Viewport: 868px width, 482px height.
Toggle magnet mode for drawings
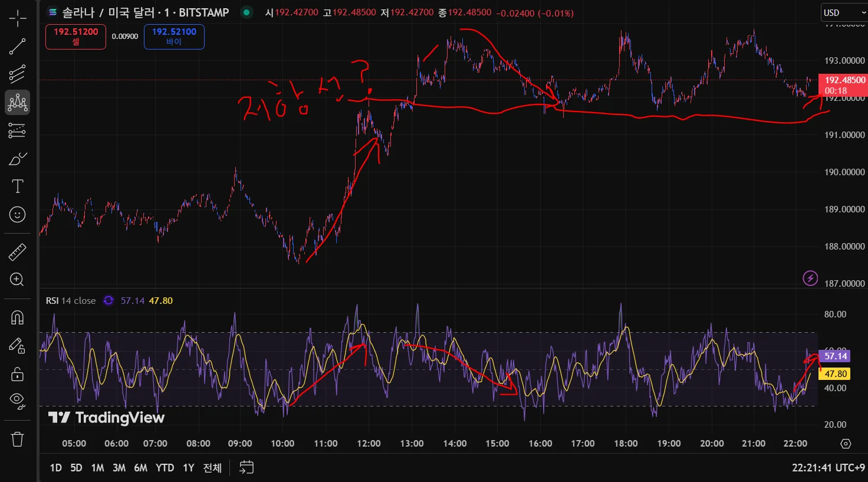(18, 317)
